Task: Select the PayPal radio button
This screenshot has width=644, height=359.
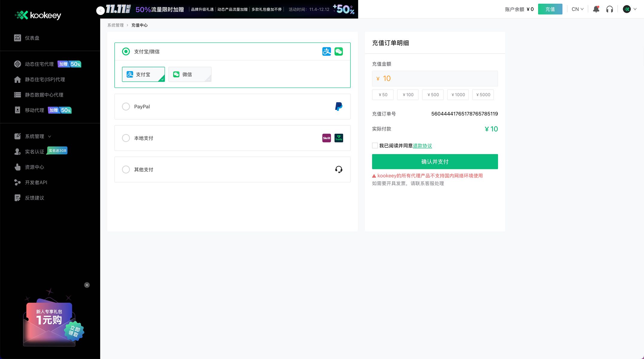Action: coord(126,107)
